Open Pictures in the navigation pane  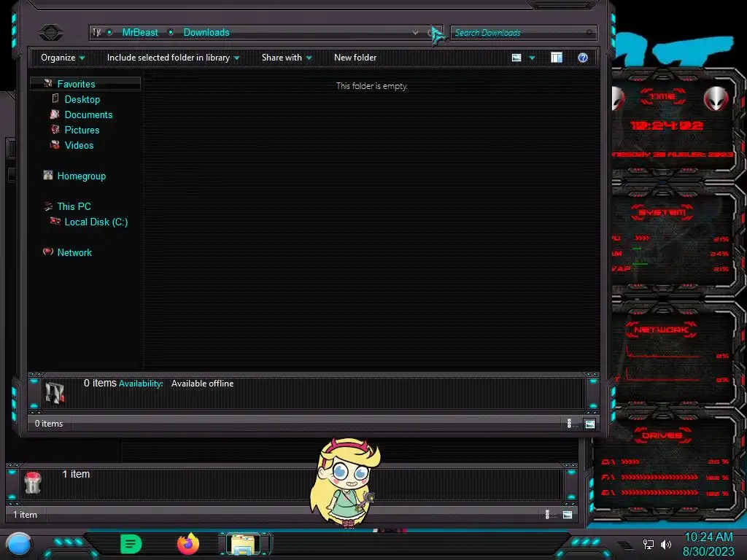pyautogui.click(x=82, y=130)
